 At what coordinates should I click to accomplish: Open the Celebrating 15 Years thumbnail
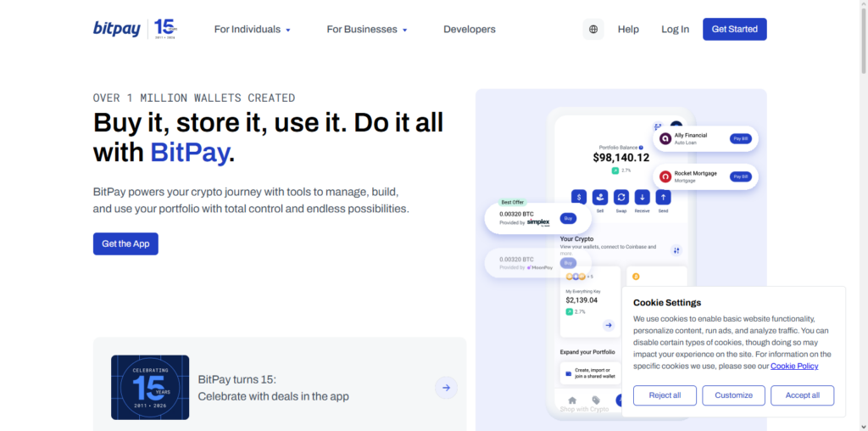[x=150, y=387]
